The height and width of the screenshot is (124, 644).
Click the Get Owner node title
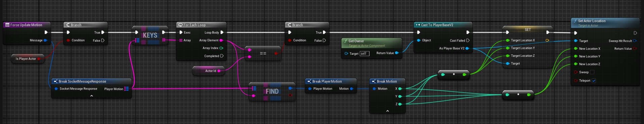356,41
